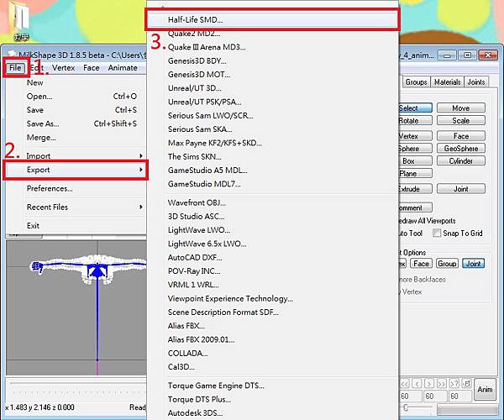
Task: Switch to the Groups tab
Action: coord(416,82)
